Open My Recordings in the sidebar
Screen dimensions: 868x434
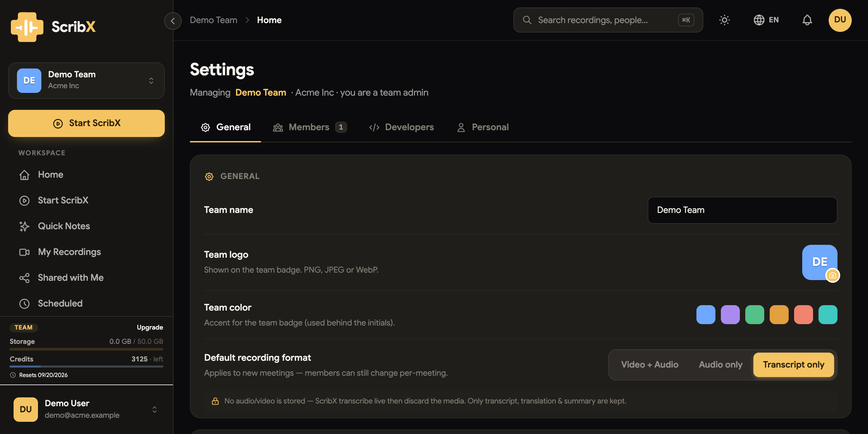(x=86, y=252)
